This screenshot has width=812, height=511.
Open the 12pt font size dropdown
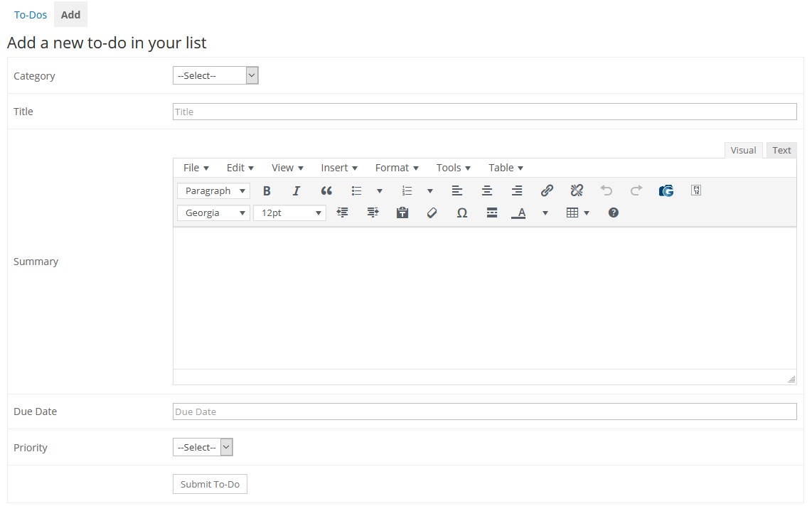point(289,213)
